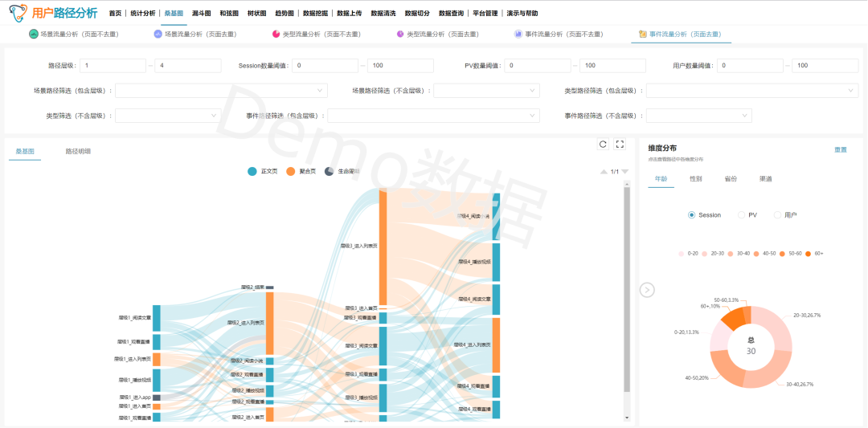868x428 pixels.
Task: Click the 40-50 donut chart segment
Action: 723,367
